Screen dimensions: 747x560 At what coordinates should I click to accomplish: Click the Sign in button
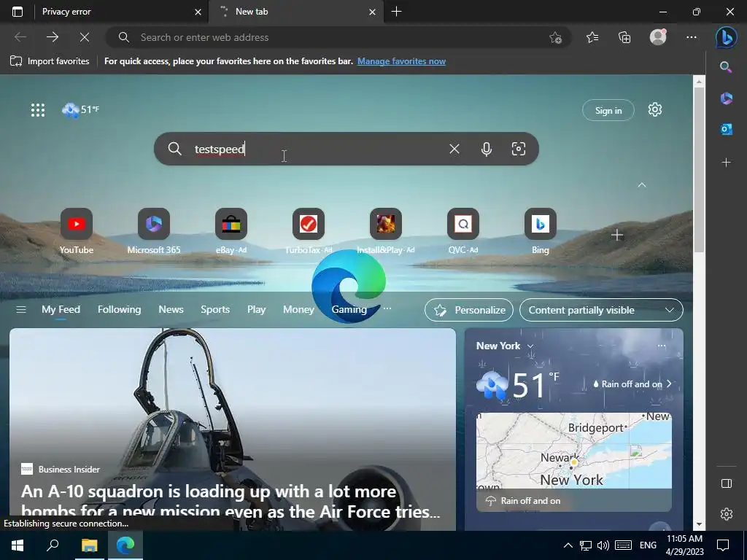(x=608, y=111)
